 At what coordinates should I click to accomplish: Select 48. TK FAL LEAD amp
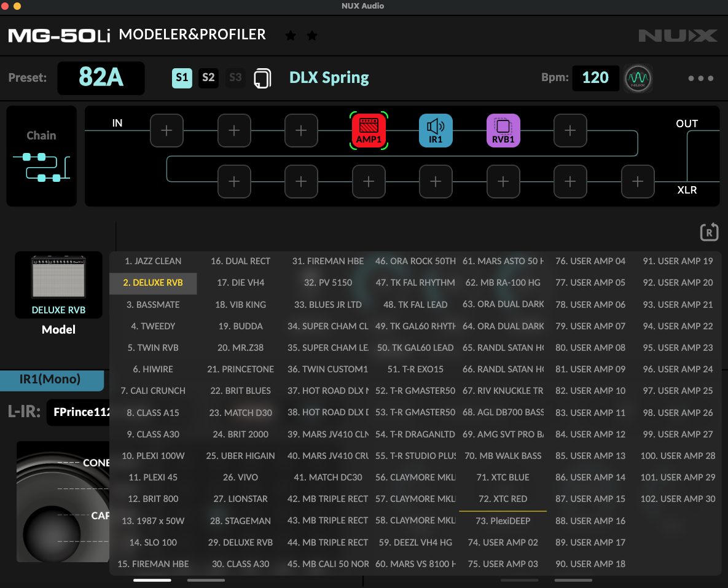(415, 305)
